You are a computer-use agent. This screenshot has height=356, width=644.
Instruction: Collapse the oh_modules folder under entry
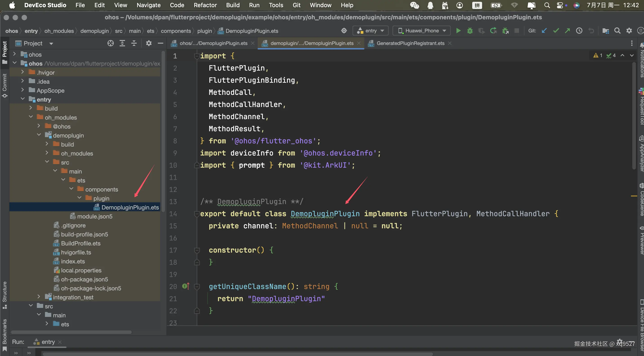click(31, 117)
